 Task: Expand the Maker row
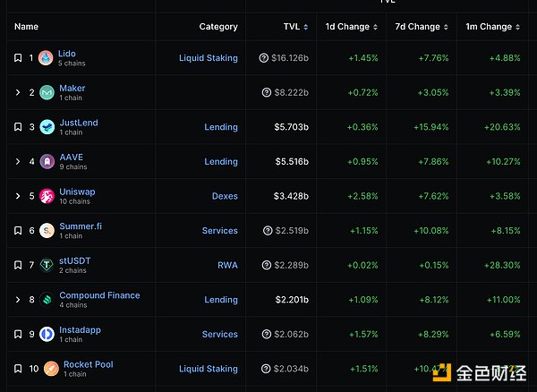18,93
